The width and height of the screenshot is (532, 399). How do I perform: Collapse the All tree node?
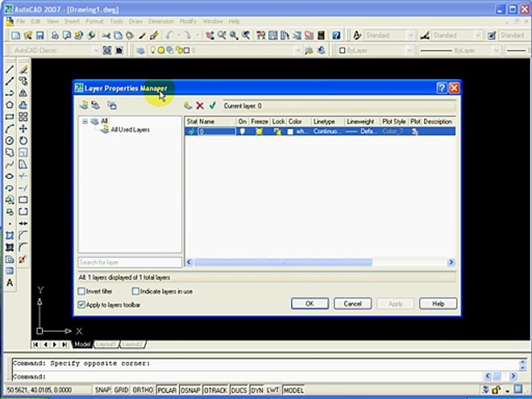(x=85, y=121)
